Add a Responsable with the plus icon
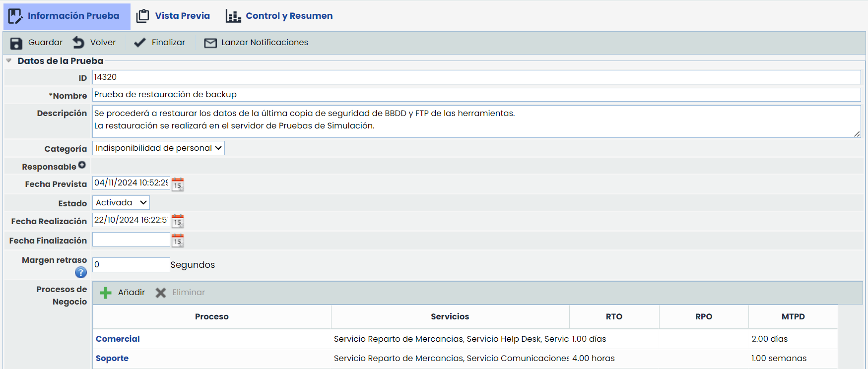 (x=82, y=165)
